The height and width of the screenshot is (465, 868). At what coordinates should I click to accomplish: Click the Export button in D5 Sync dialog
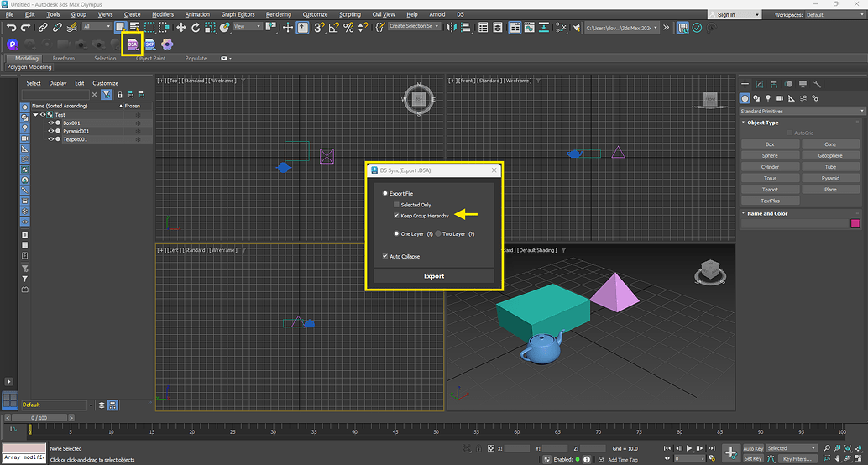point(434,275)
